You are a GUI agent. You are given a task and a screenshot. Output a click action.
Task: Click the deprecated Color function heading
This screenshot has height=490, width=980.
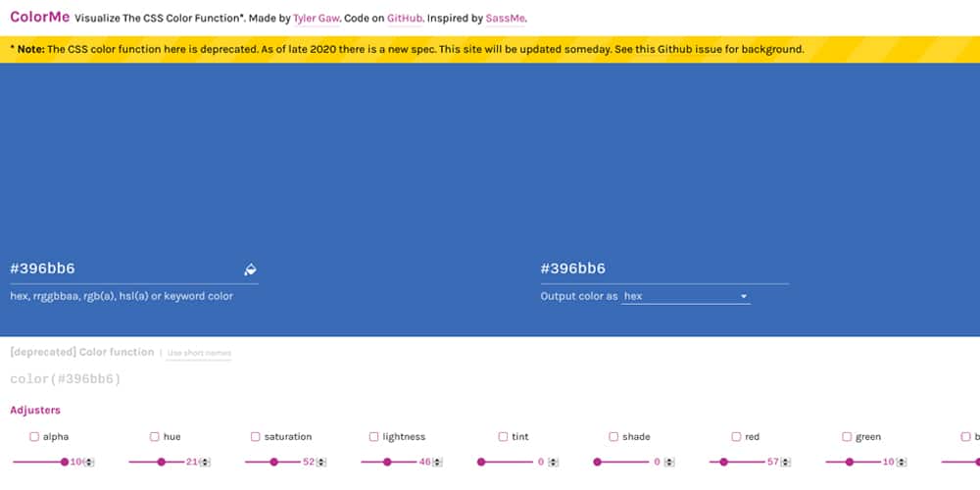(82, 353)
